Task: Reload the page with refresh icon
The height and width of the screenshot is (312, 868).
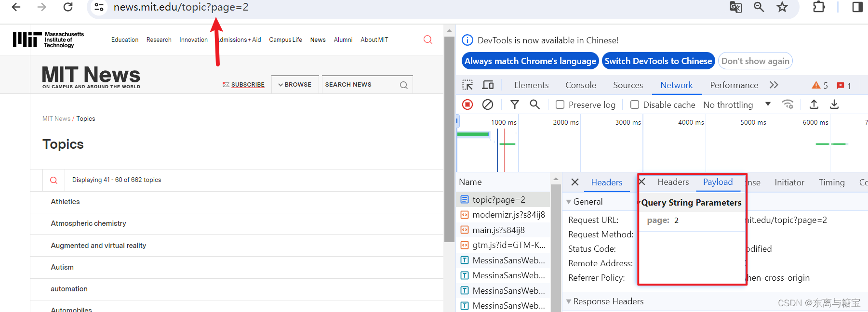Action: [x=68, y=7]
